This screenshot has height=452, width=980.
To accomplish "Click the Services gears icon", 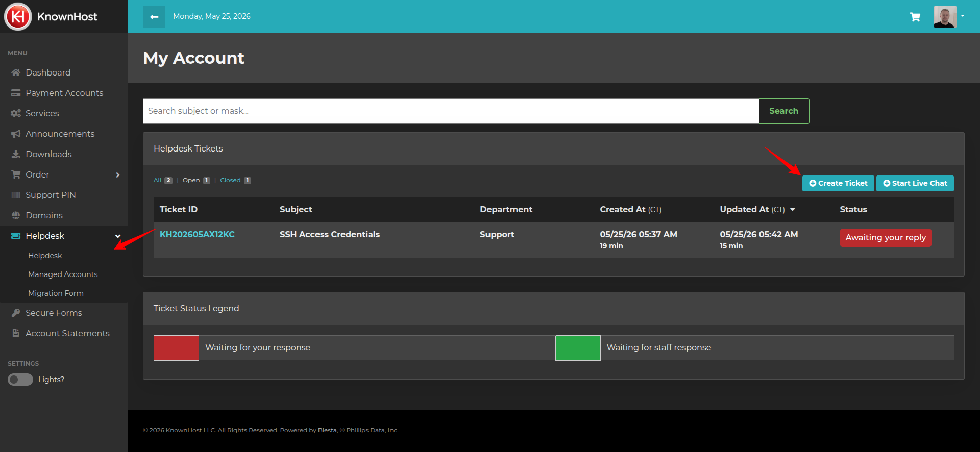I will tap(16, 113).
